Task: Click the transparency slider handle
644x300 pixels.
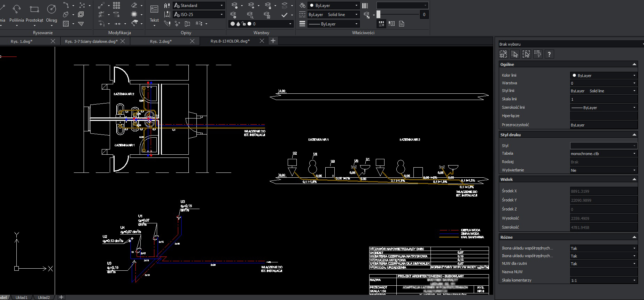Action: click(x=379, y=15)
